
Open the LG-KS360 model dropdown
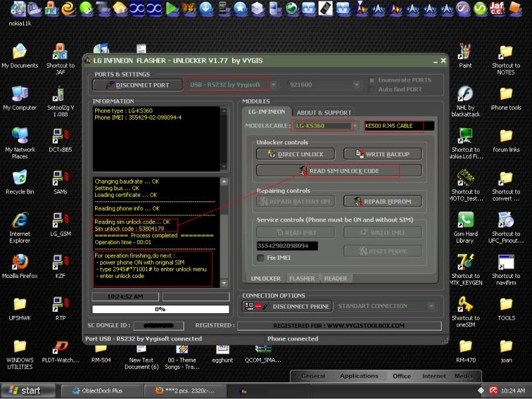(x=355, y=126)
